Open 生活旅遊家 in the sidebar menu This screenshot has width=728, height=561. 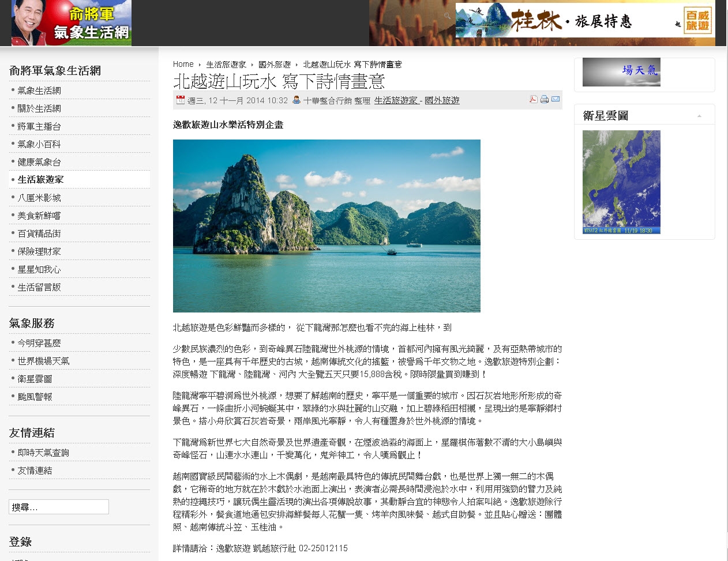coord(40,179)
